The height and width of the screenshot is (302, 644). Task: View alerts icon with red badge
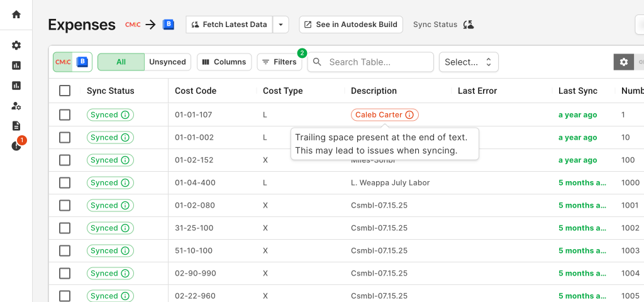17,145
